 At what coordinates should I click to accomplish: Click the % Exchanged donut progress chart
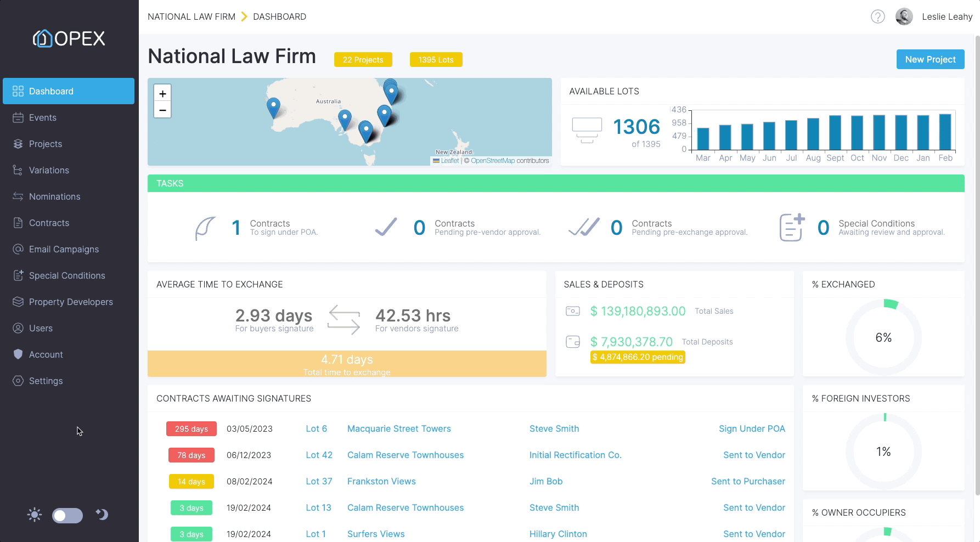(883, 337)
